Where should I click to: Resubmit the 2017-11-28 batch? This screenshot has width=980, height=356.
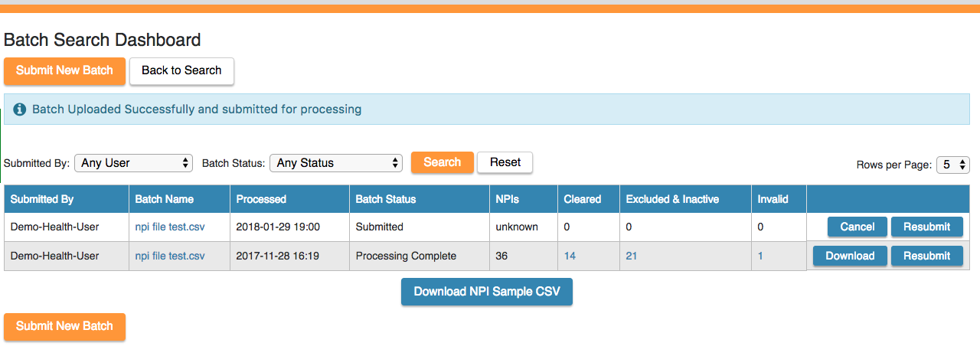click(926, 256)
